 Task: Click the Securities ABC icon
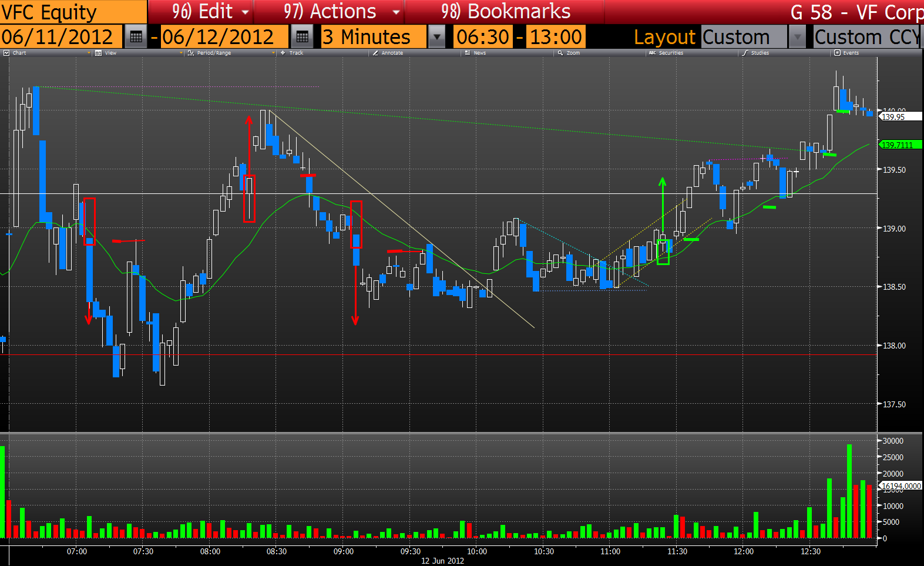click(x=652, y=53)
